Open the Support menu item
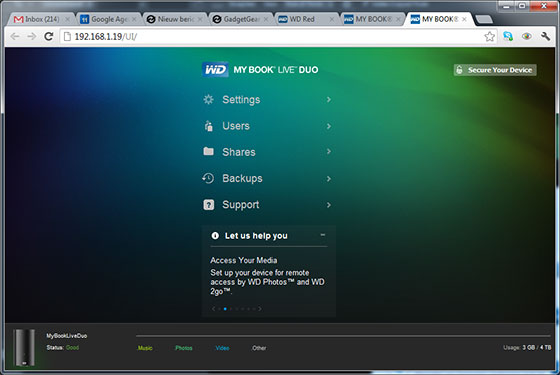This screenshot has width=560, height=375. (x=268, y=205)
